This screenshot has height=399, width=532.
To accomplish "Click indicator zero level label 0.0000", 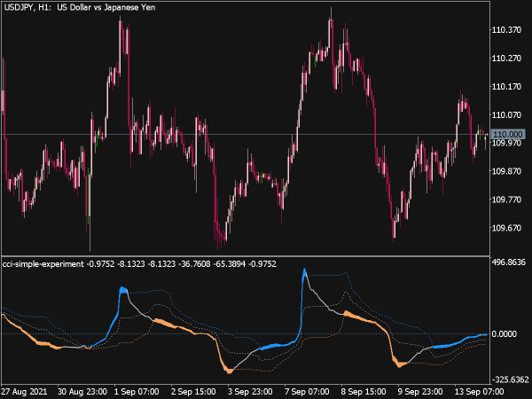I will pyautogui.click(x=505, y=334).
